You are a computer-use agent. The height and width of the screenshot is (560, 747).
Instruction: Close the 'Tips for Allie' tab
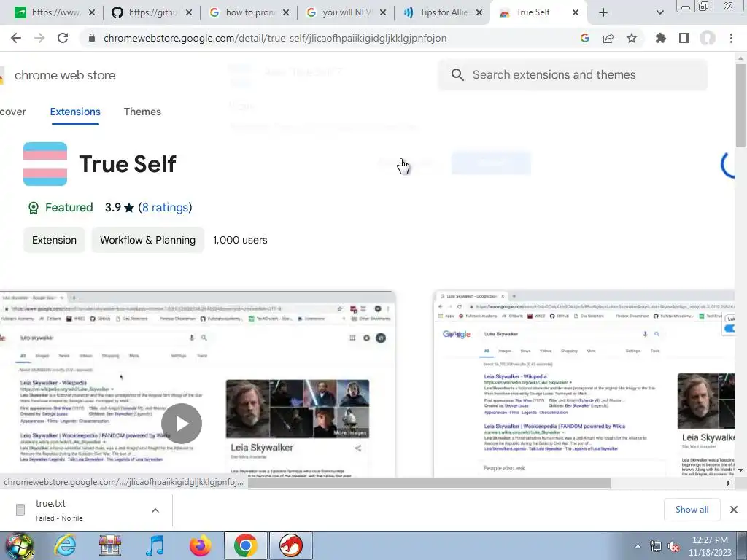pyautogui.click(x=479, y=12)
